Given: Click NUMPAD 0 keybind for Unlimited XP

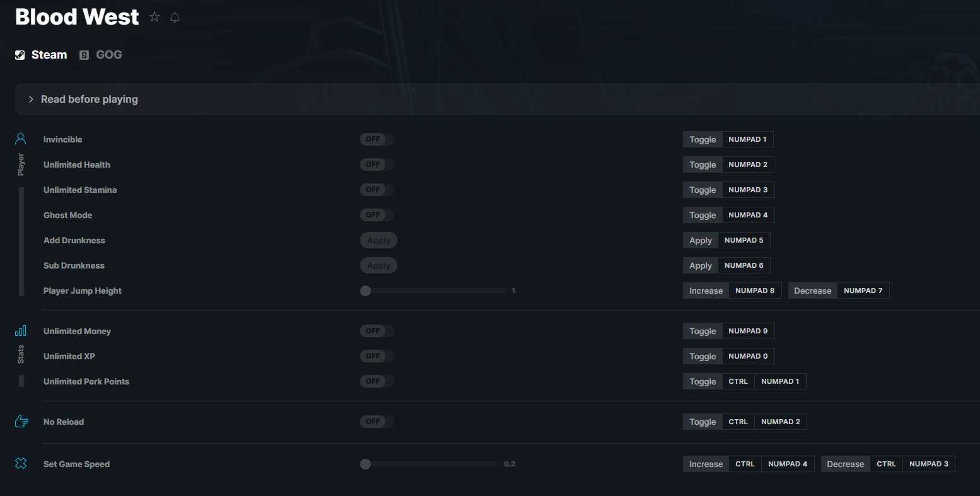Looking at the screenshot, I should [x=748, y=356].
